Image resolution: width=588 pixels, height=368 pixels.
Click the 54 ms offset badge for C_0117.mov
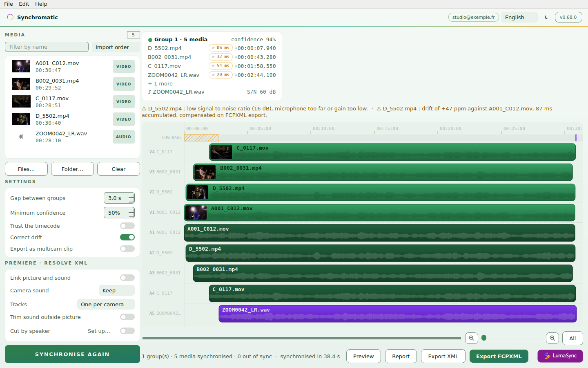220,66
